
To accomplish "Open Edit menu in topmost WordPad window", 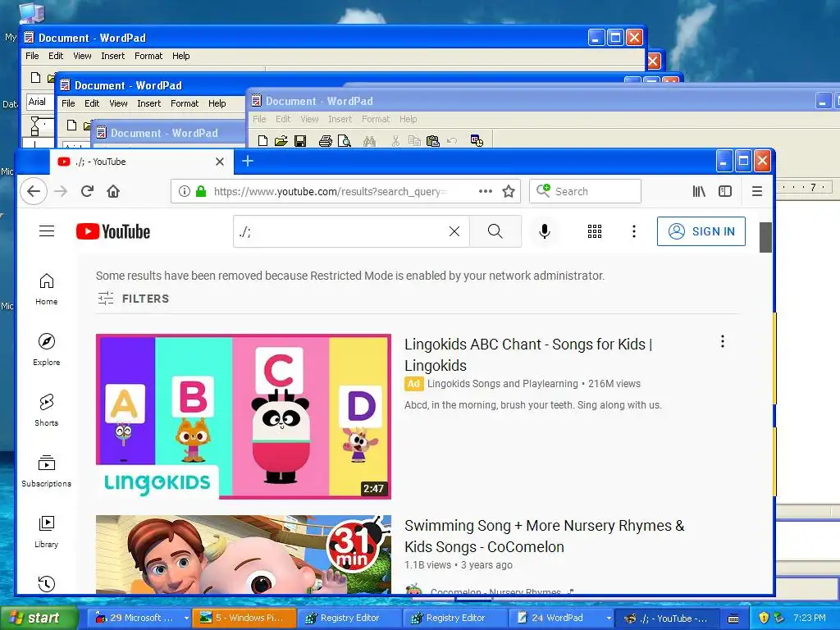I will pyautogui.click(x=56, y=56).
